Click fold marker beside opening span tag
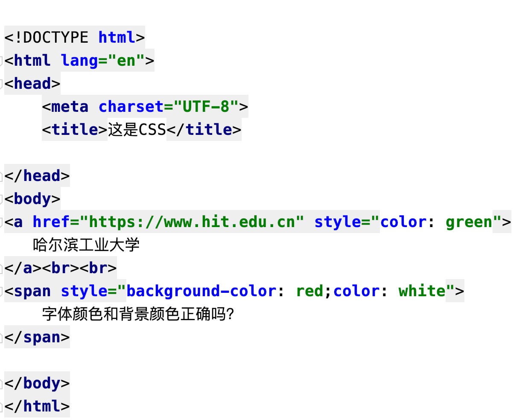Image resolution: width=531 pixels, height=420 pixels. tap(2, 291)
